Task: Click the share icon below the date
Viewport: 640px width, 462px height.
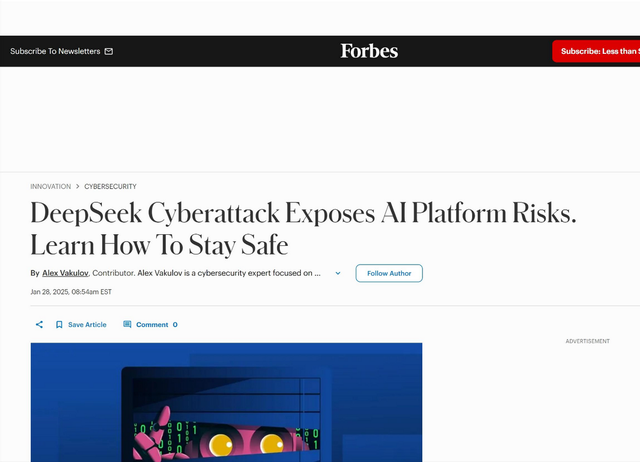Action: pyautogui.click(x=39, y=325)
